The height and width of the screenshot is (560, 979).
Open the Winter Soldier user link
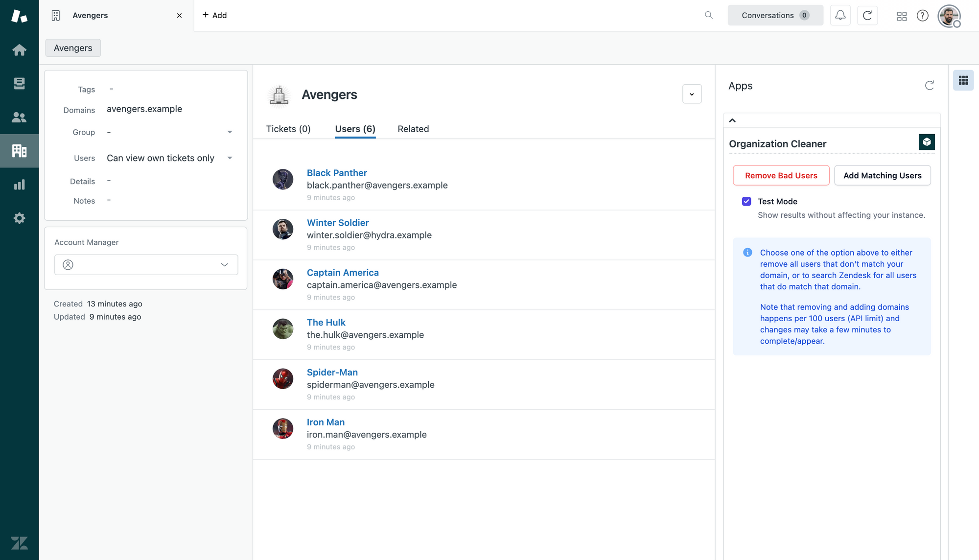338,223
